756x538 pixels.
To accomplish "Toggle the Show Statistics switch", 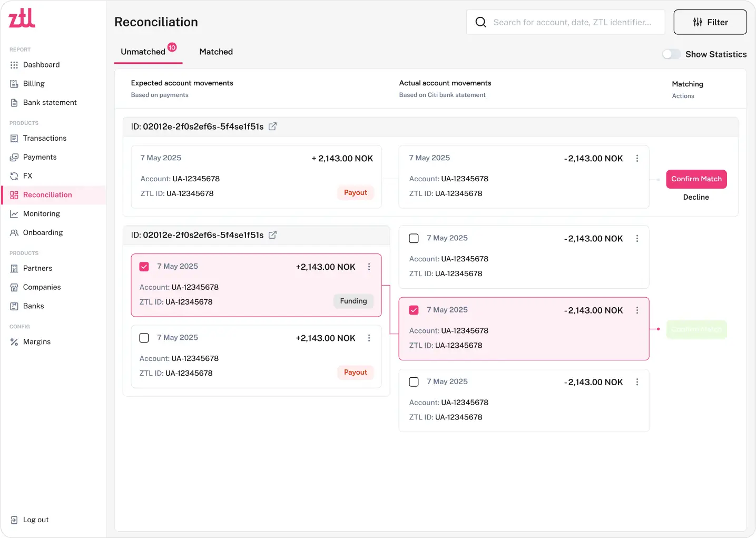I will [x=671, y=54].
